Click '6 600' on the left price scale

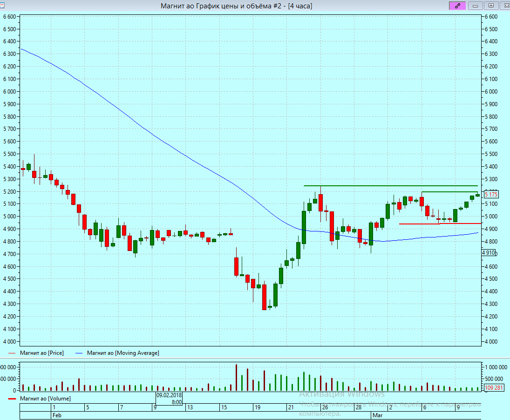(x=9, y=17)
